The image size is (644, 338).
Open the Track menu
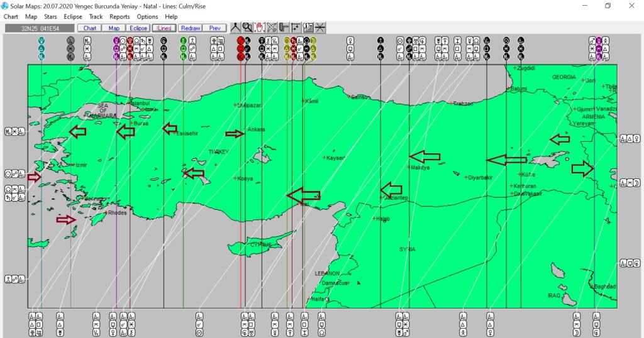[x=96, y=17]
